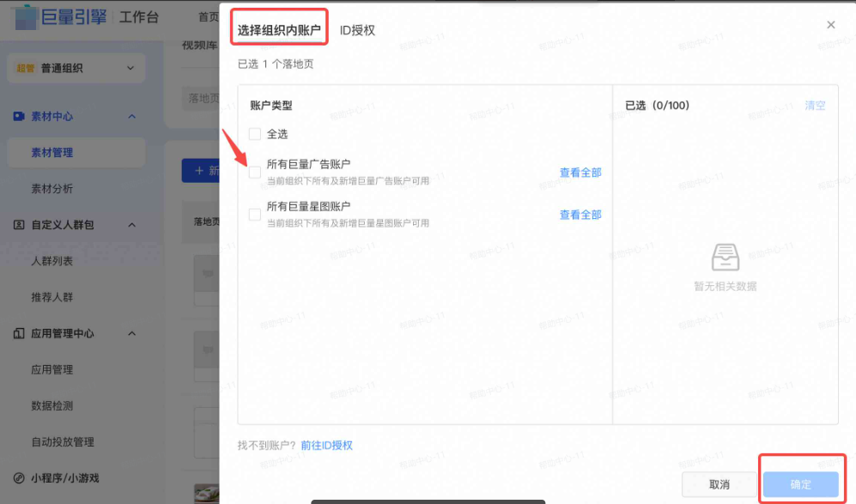Open 数据检测 in the sidebar
This screenshot has width=856, height=504.
[x=52, y=406]
